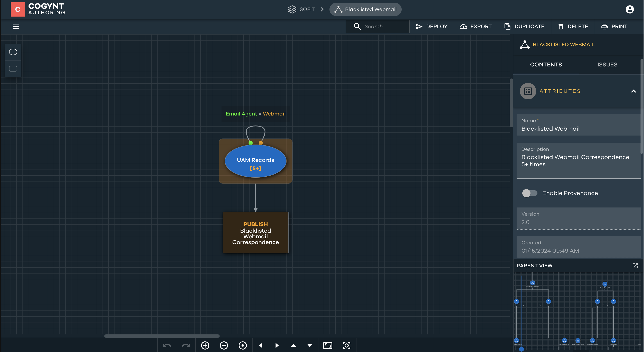644x352 pixels.
Task: Click the center focus icon
Action: point(346,345)
